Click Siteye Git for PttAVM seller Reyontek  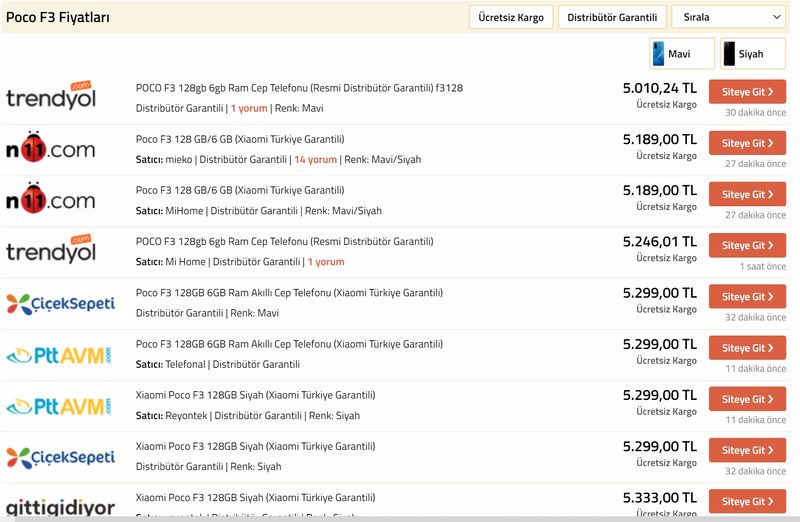click(x=747, y=399)
